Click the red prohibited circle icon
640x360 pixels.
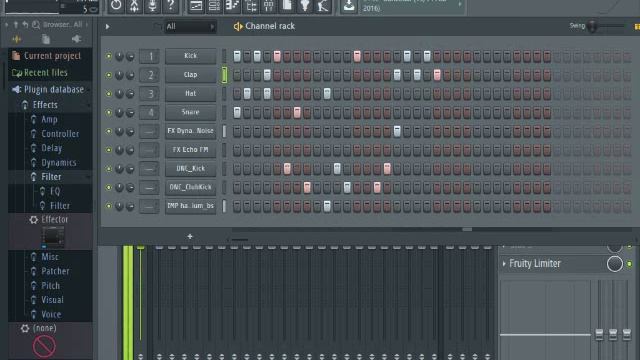[x=44, y=346]
